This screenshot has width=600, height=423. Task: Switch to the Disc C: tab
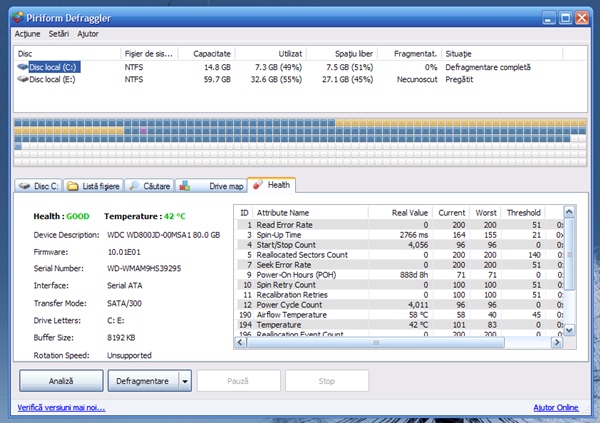pyautogui.click(x=38, y=186)
